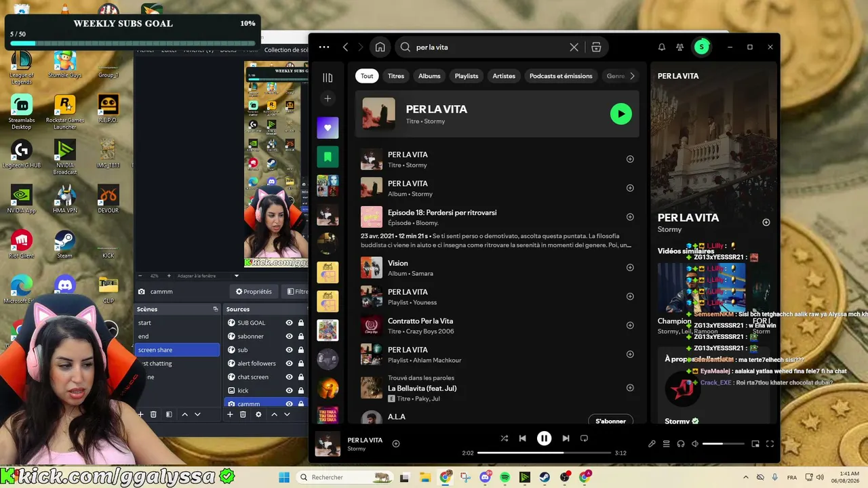Pause the current song
The height and width of the screenshot is (488, 868).
click(544, 439)
